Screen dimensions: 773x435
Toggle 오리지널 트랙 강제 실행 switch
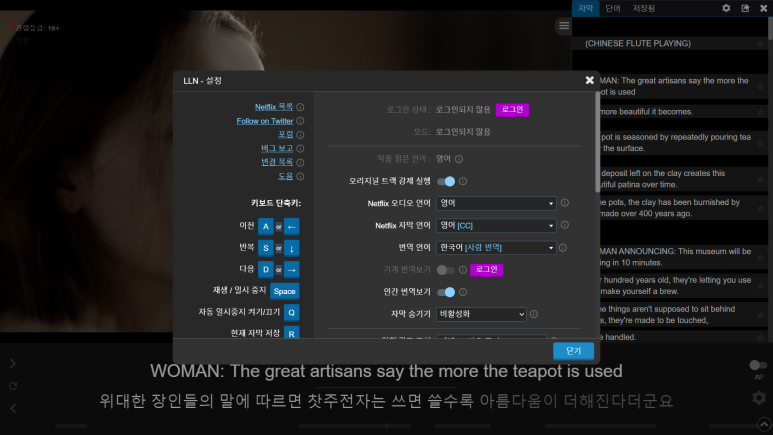446,181
